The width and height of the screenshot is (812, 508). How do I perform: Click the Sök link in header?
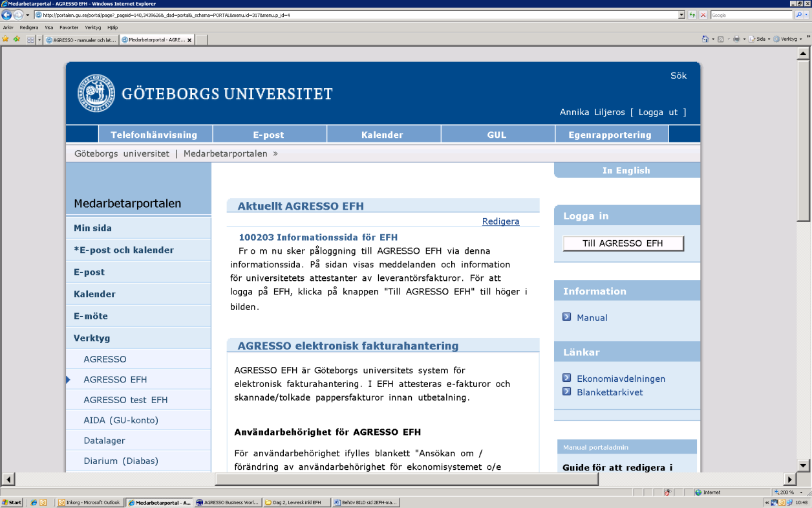click(x=678, y=76)
